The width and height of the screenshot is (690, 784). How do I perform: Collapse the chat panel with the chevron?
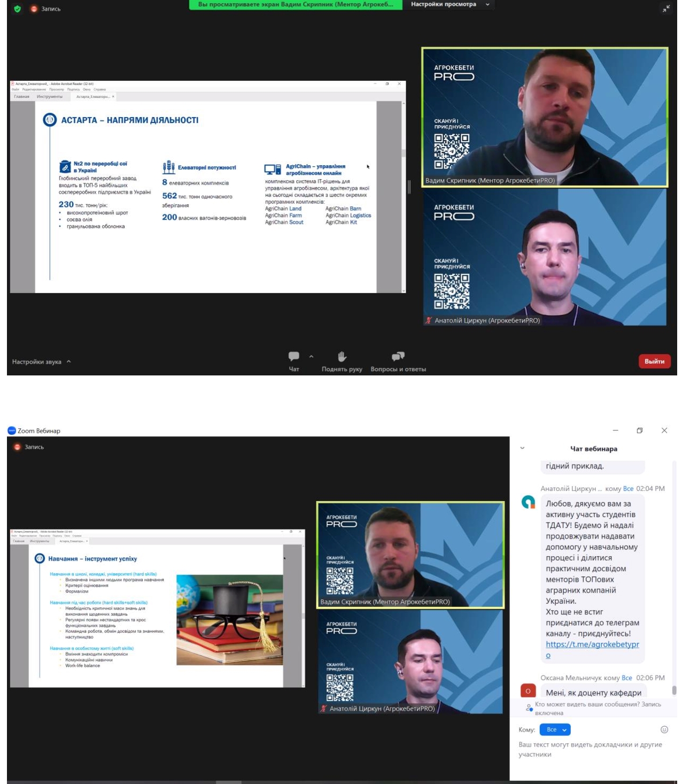pos(522,448)
